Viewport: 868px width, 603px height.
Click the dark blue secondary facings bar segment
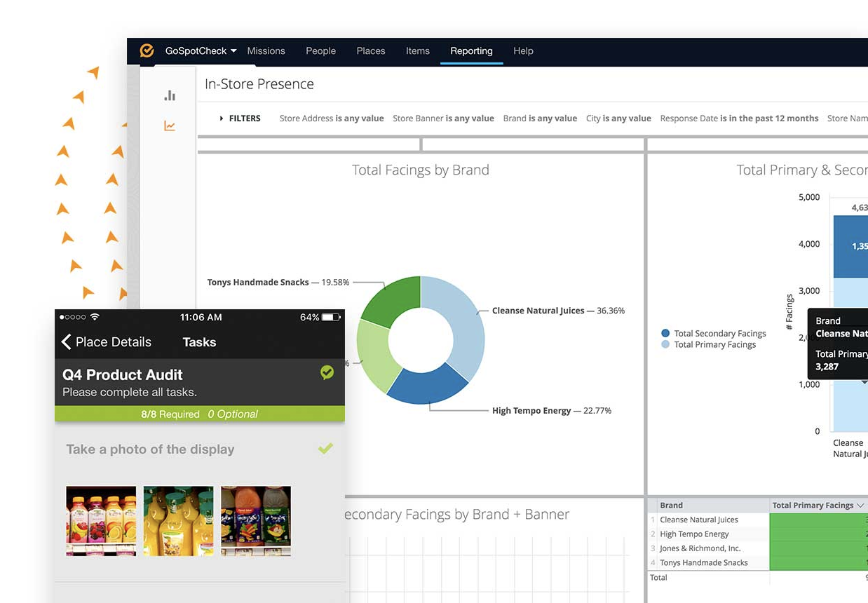850,246
